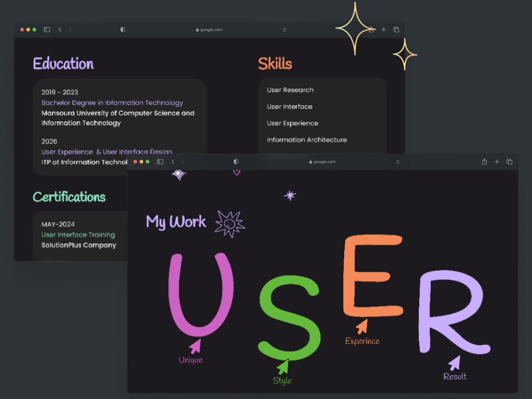Reload page in the back browser window

pyautogui.click(x=285, y=29)
